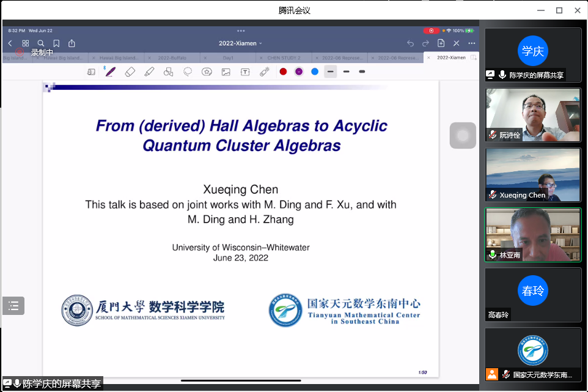Select the lasso selection tool
The width and height of the screenshot is (588, 392).
(188, 72)
